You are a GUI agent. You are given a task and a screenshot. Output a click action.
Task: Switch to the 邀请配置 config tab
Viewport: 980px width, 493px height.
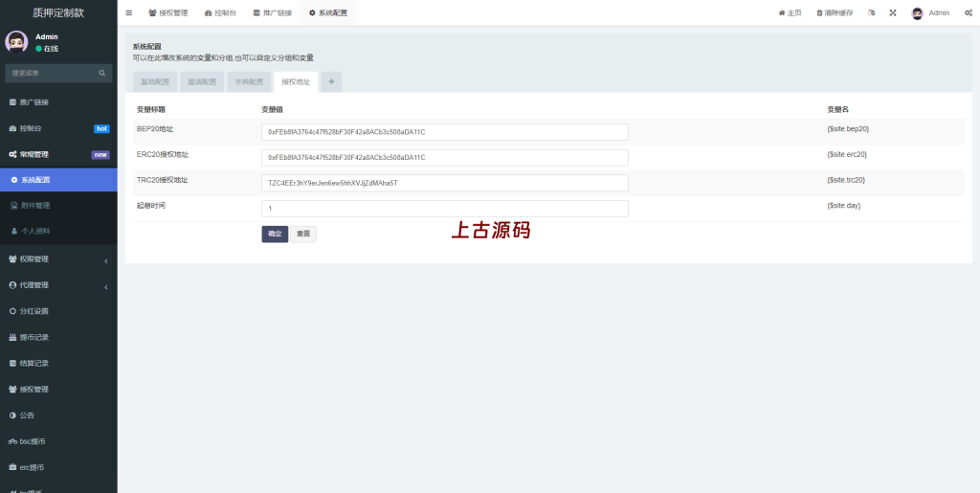coord(202,82)
